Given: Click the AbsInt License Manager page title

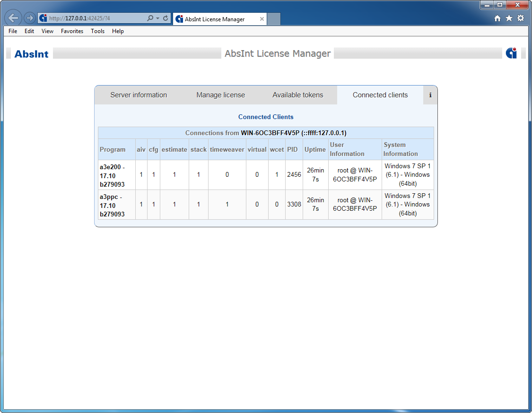Looking at the screenshot, I should (278, 53).
